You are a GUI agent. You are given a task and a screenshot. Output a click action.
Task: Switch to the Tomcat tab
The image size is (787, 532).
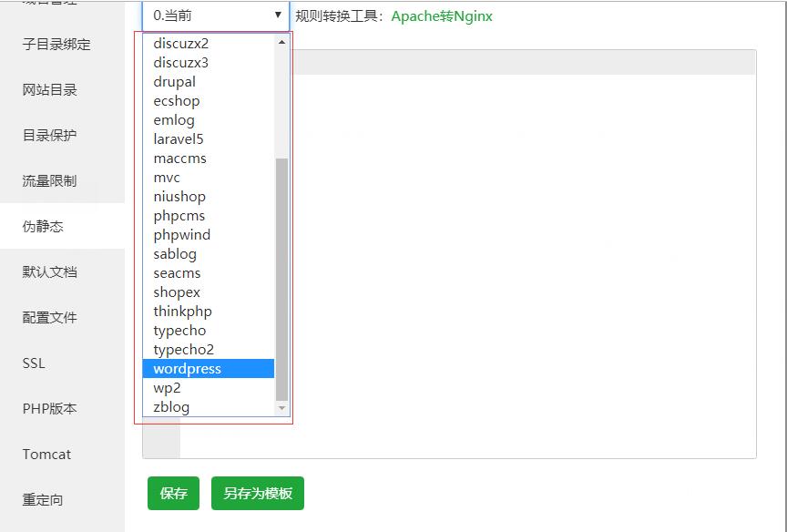coord(46,455)
